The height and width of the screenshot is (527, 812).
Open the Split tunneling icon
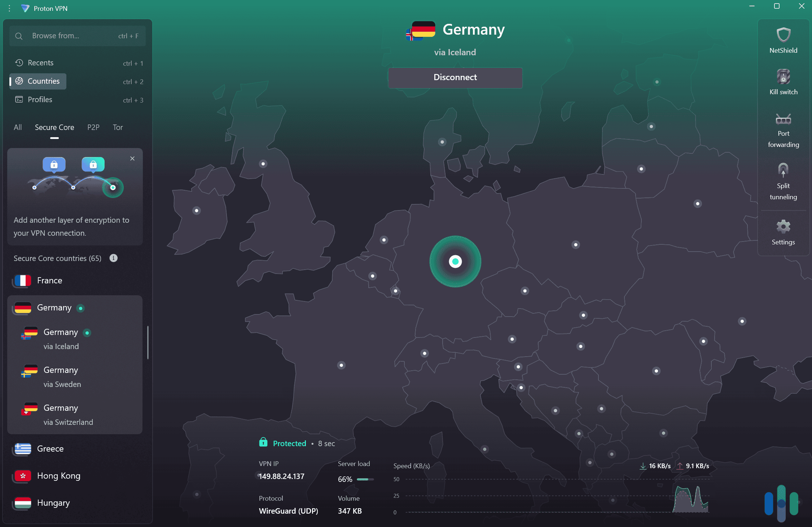(783, 170)
